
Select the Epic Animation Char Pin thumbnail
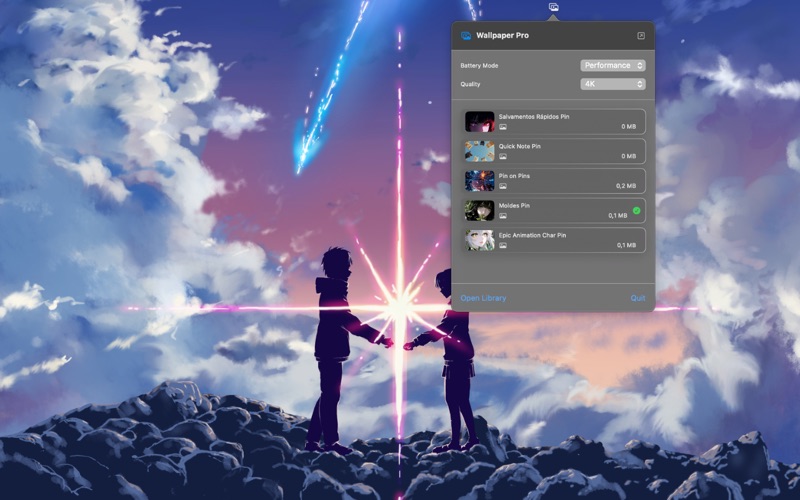(480, 240)
